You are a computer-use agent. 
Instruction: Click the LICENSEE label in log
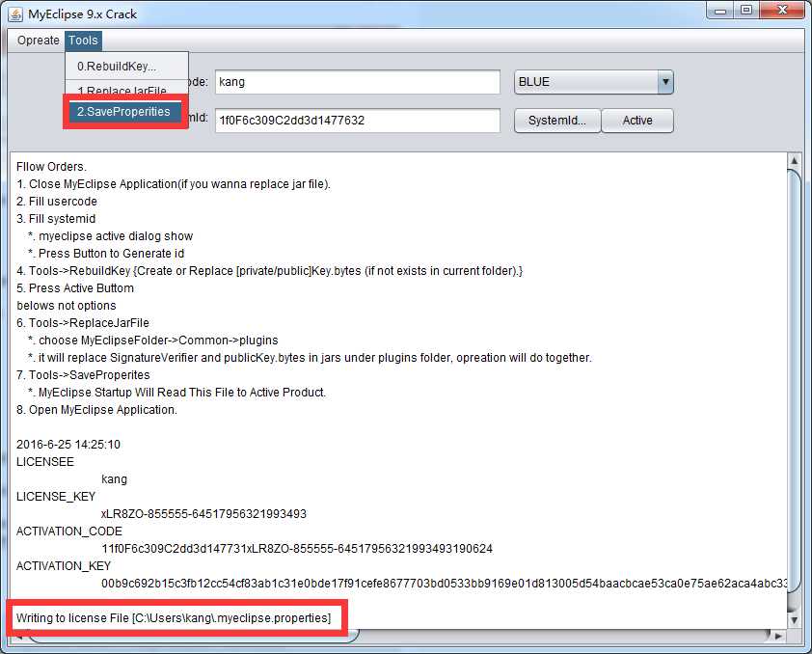[x=45, y=462]
